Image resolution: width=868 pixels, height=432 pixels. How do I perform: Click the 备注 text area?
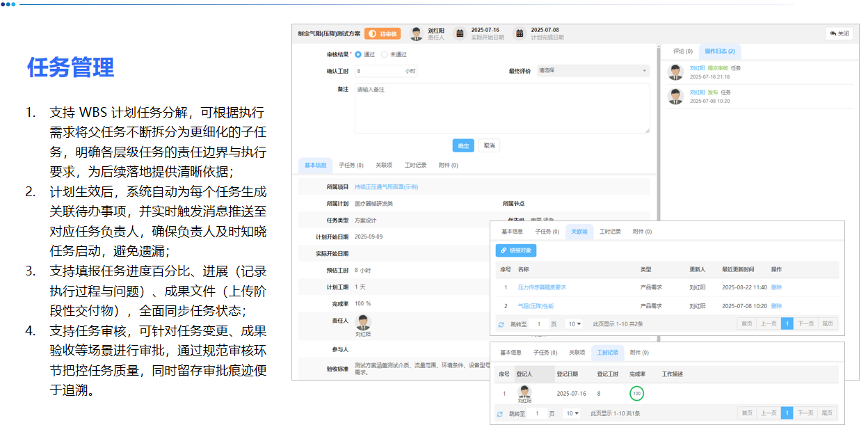tap(501, 108)
